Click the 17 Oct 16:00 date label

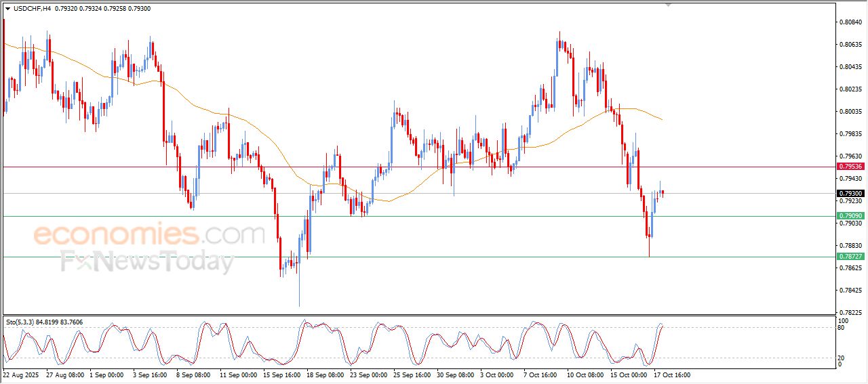point(671,375)
